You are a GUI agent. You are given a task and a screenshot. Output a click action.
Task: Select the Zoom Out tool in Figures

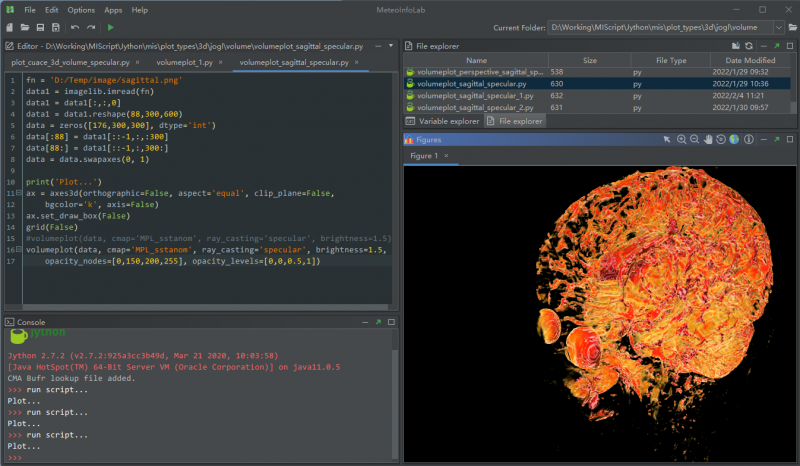tap(694, 140)
